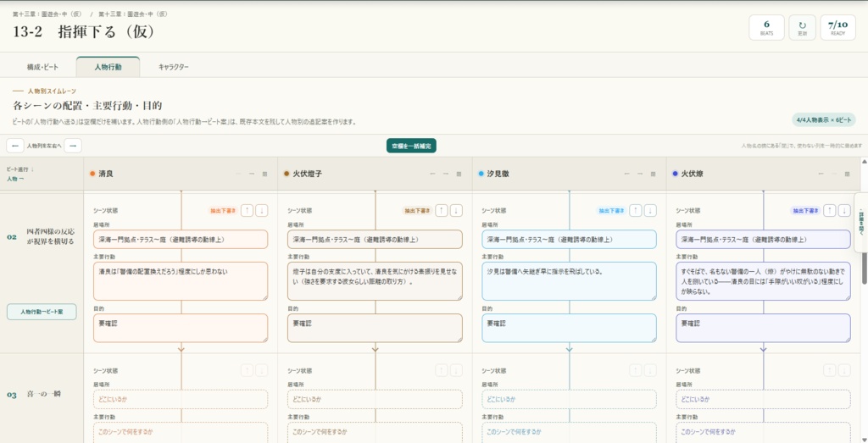Click down arrow in 火伏燎 beat 02 cell

[845, 211]
